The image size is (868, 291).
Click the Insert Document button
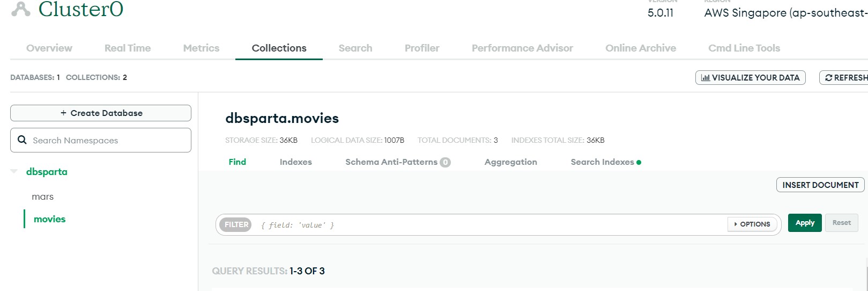[x=820, y=185]
